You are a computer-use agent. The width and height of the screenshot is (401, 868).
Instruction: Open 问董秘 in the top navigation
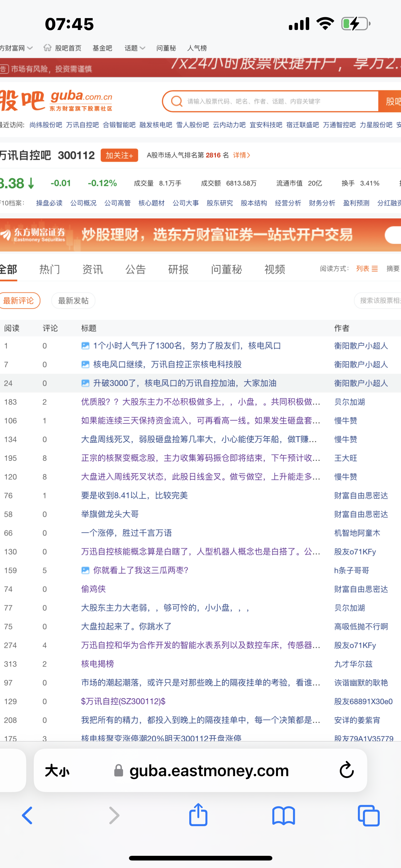coord(166,48)
